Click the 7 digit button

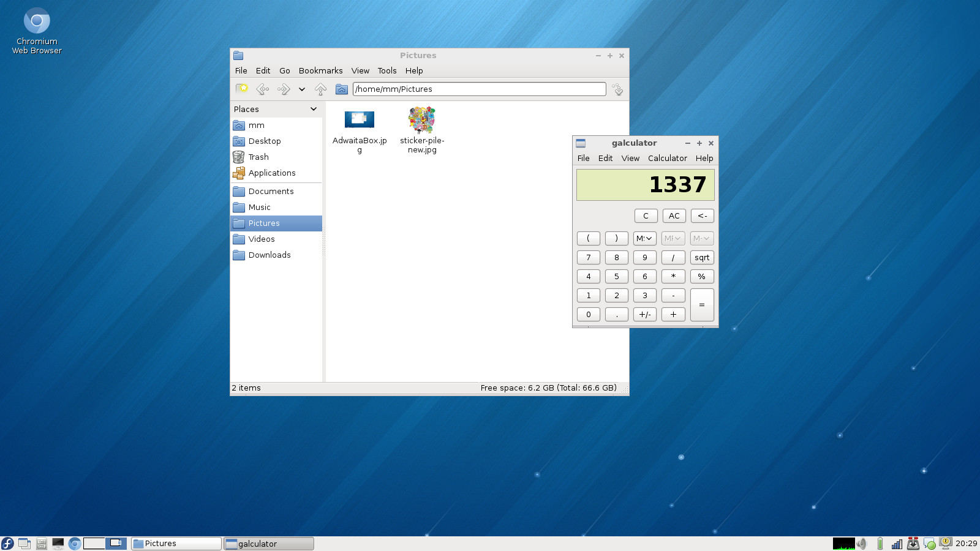(x=589, y=257)
